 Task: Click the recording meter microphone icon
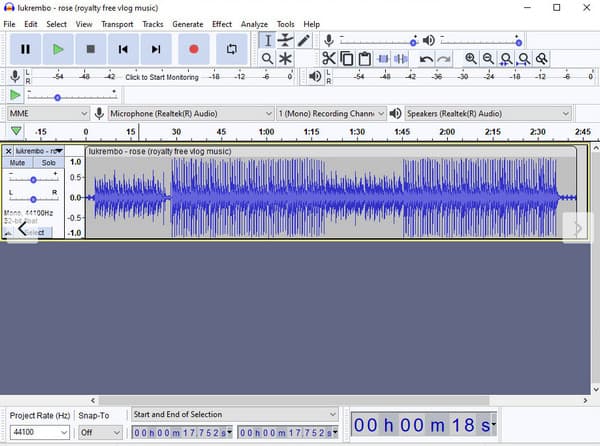pos(15,77)
